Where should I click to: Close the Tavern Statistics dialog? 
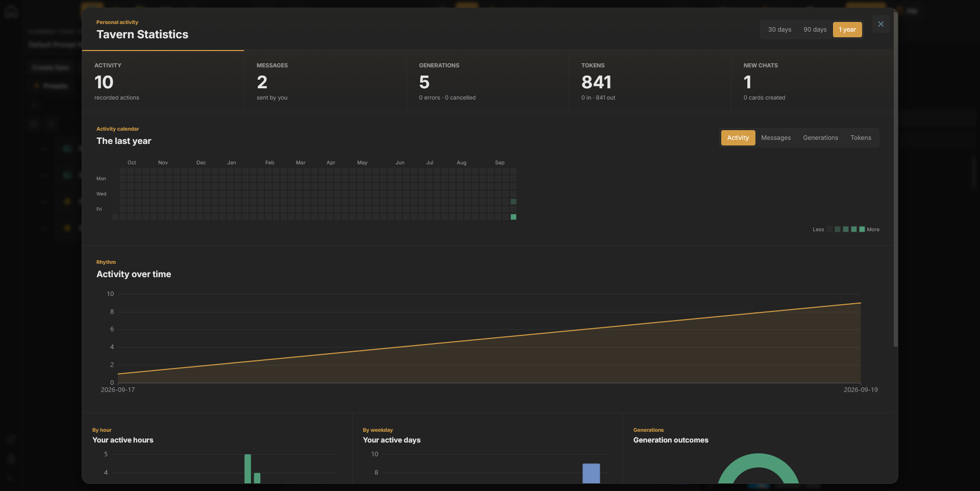point(880,24)
